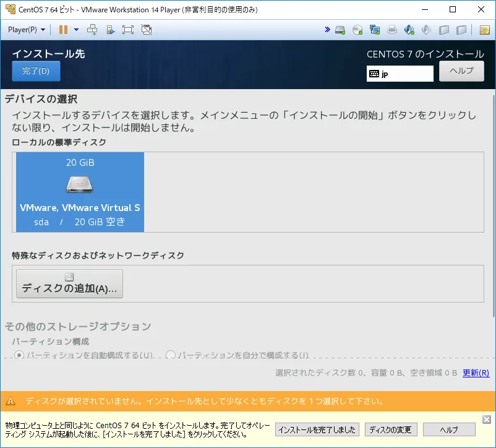
Task: Click the orange warning triangle icon
Action: [11, 401]
